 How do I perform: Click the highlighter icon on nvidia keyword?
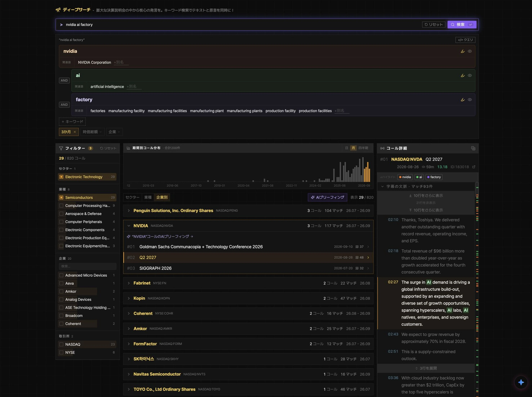463,51
